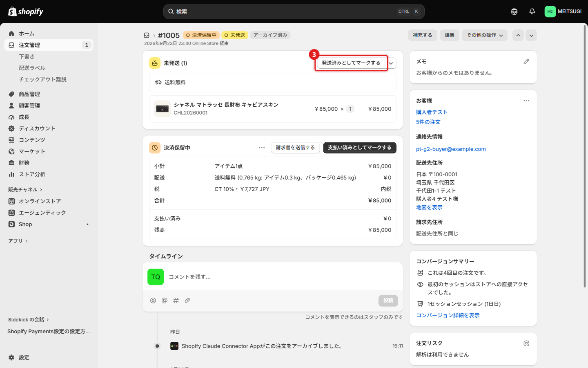Open エージェンティック channel
This screenshot has height=368, width=588.
[49, 213]
